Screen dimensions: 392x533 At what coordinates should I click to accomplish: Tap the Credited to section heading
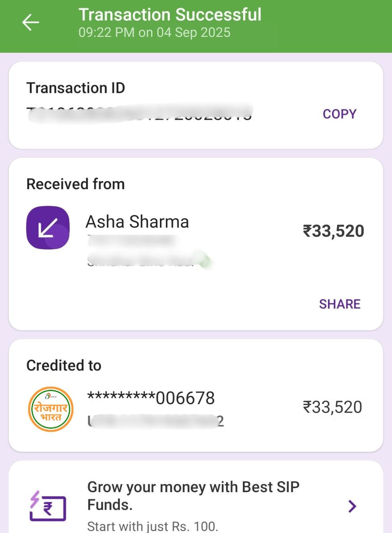pyautogui.click(x=64, y=365)
